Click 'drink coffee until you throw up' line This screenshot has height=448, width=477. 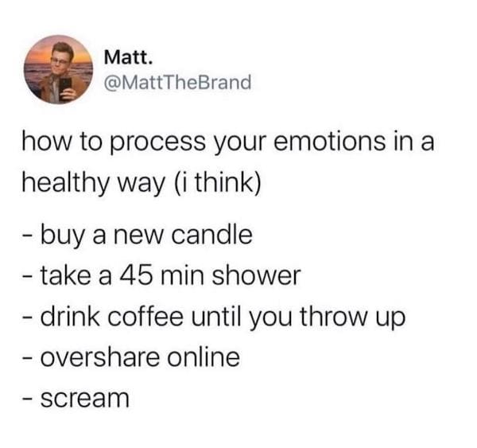[x=214, y=317]
